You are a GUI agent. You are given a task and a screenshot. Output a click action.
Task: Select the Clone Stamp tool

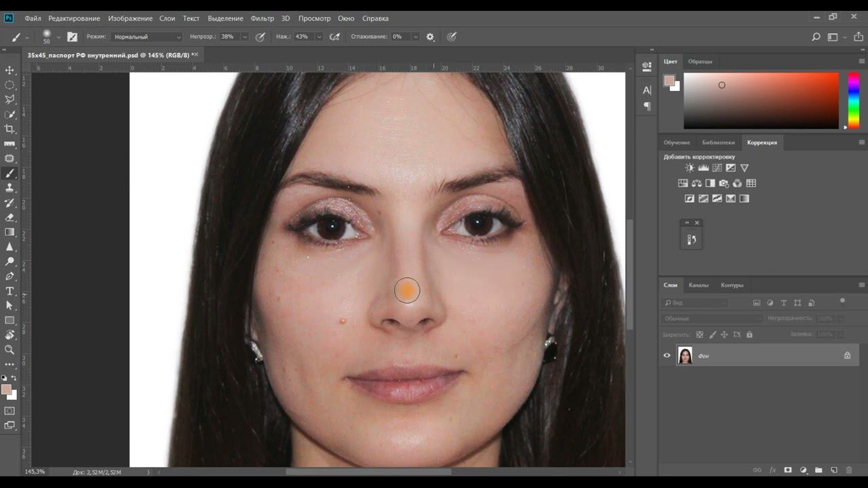pos(9,188)
